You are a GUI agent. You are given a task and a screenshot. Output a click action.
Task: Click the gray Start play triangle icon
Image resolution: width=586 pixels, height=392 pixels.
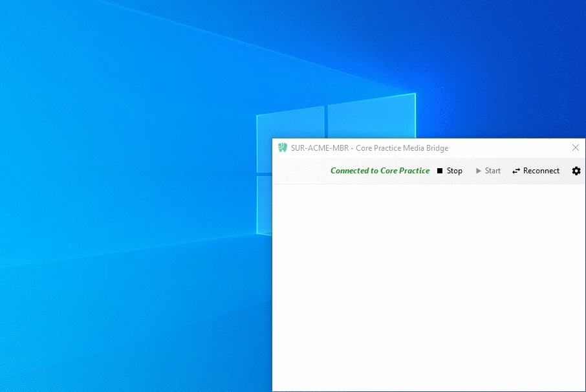click(479, 171)
